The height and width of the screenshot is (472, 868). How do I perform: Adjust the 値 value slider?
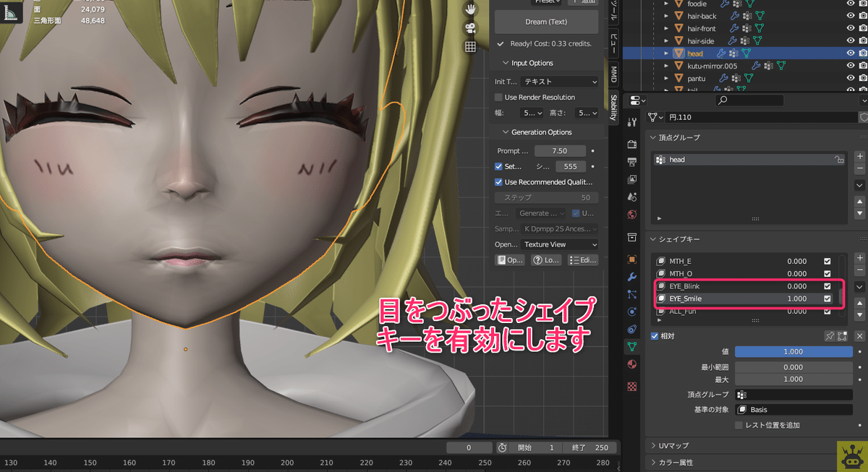pyautogui.click(x=793, y=352)
